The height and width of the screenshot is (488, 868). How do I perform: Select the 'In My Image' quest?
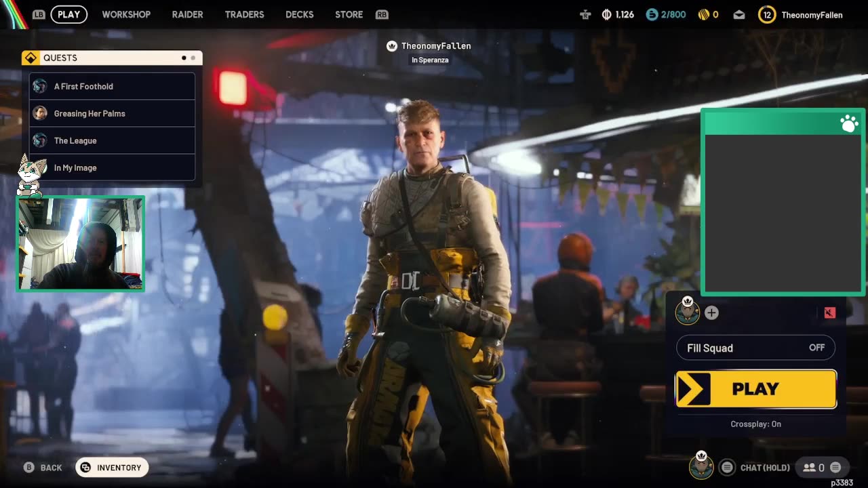112,167
